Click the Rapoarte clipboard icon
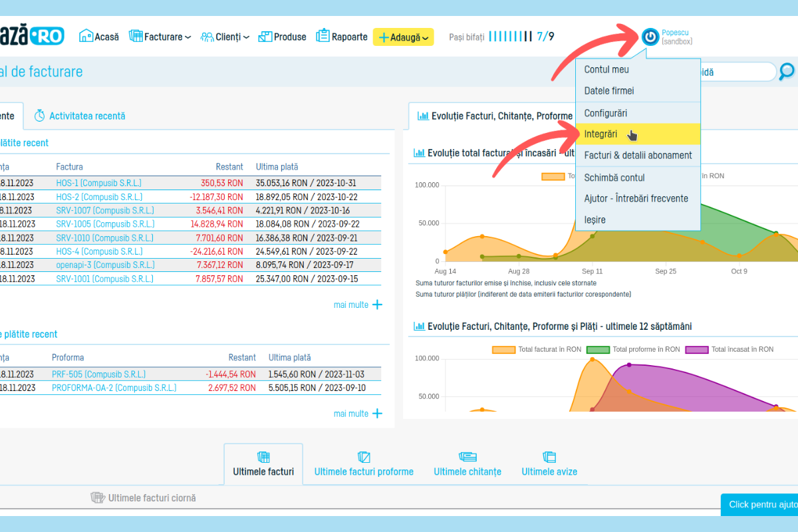This screenshot has width=798, height=532. pos(323,36)
